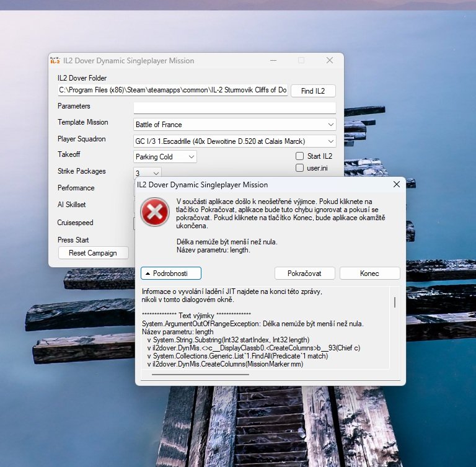Click the '<CreateColumns>b__93(Chief c)' stack trace line
Image resolution: width=476 pixels, height=467 pixels.
click(253, 348)
